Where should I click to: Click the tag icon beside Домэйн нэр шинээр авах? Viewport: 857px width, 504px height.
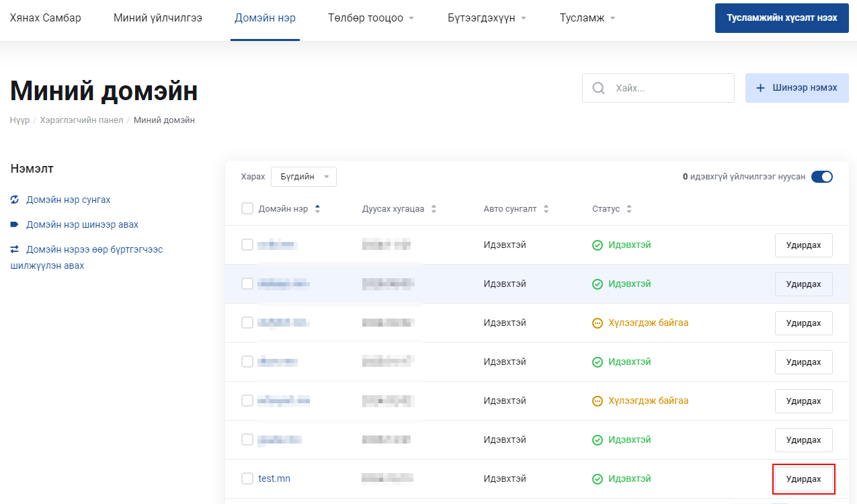pos(15,224)
